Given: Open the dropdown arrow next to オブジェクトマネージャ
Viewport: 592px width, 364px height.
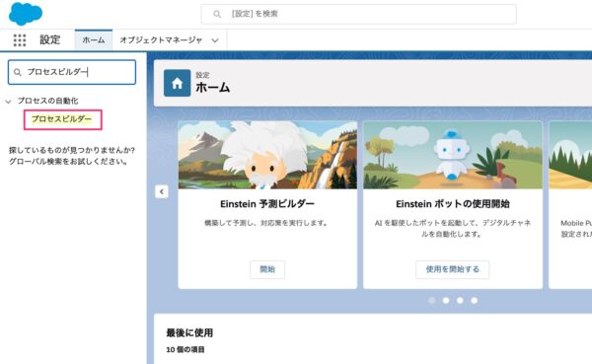Looking at the screenshot, I should click(215, 40).
